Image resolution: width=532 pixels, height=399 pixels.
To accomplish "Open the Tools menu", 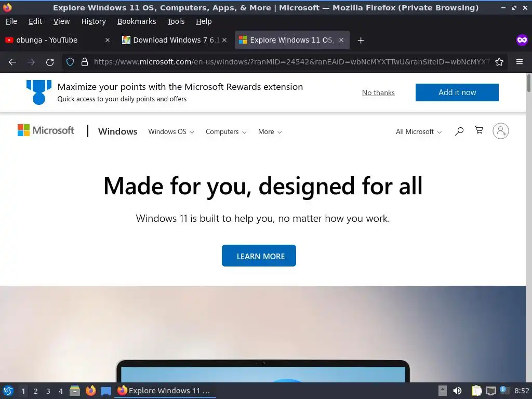I will [176, 21].
